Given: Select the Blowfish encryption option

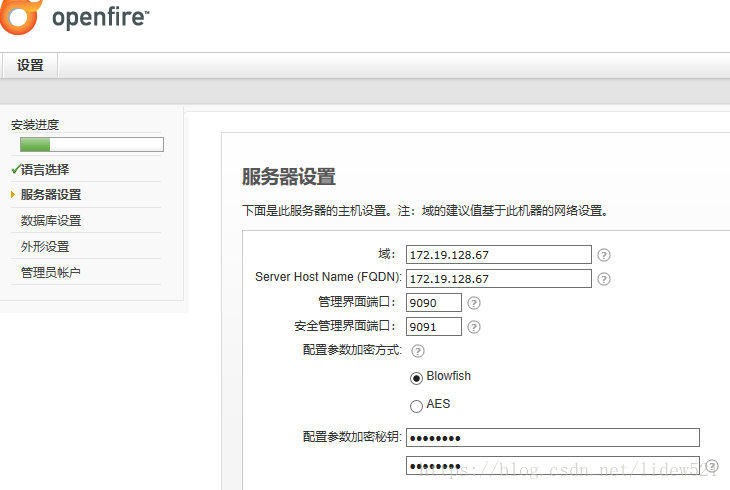Looking at the screenshot, I should [x=416, y=378].
